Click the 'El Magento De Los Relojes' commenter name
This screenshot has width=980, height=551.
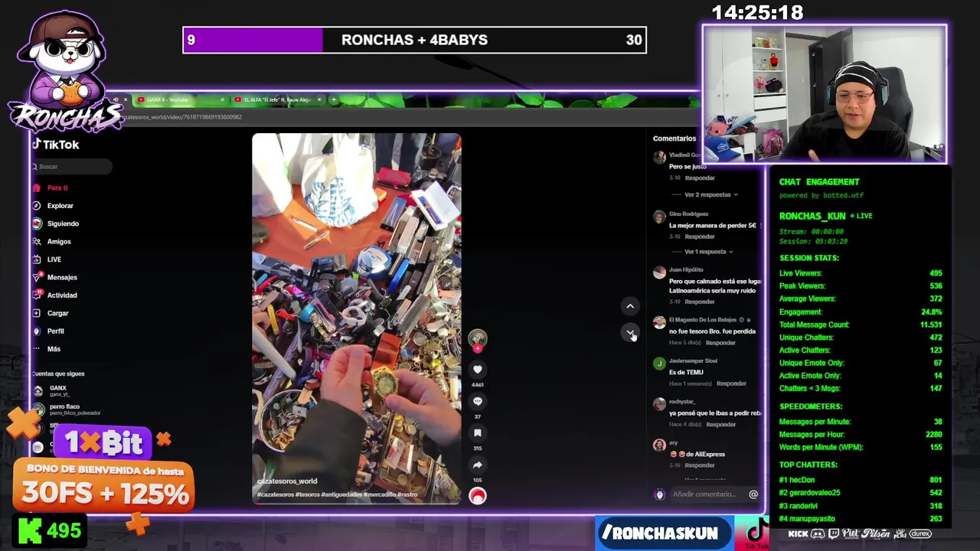click(702, 320)
